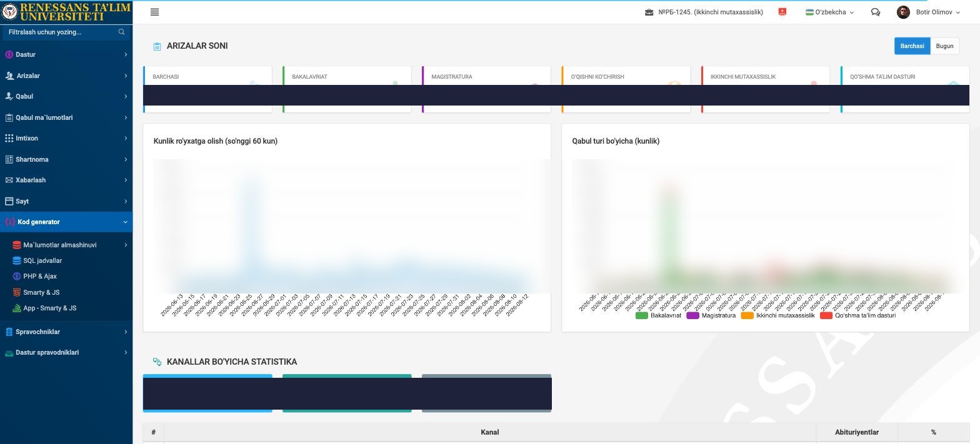Open Xabarlash menu item

(66, 180)
